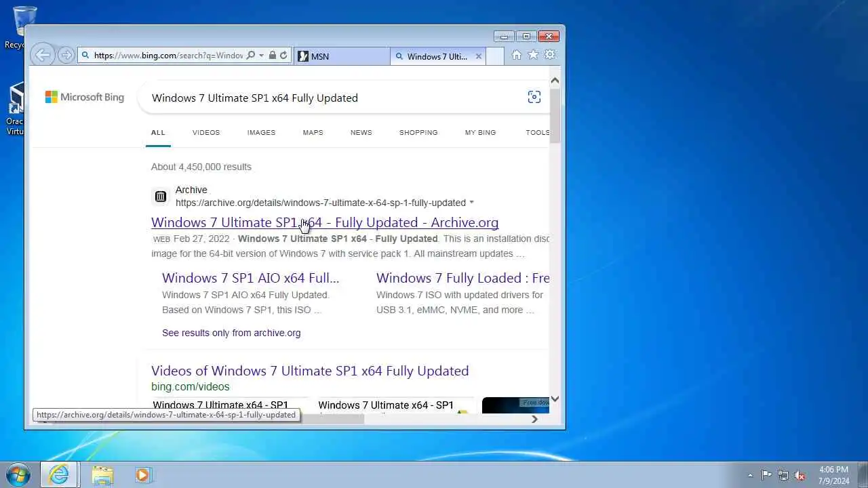This screenshot has height=488, width=868.
Task: Switch to the NEWS search tab
Action: tap(361, 132)
